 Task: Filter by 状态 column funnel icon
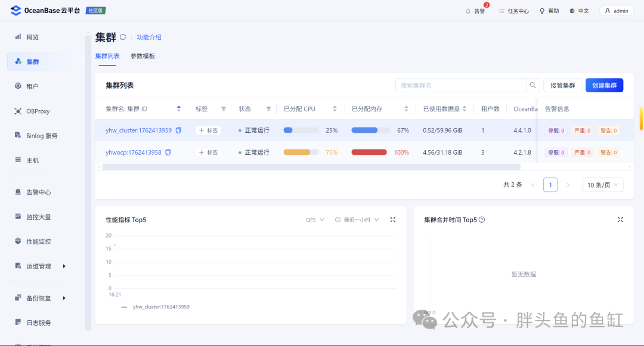click(x=268, y=108)
